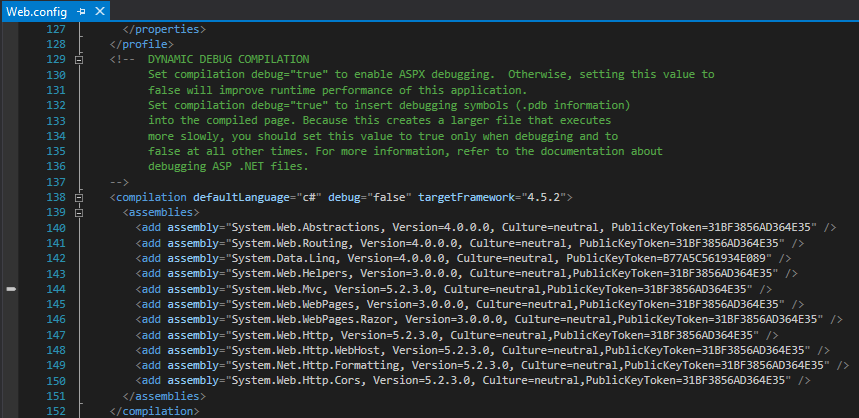Viewport: 859px width, 418px height.
Task: Click the 'into the compiled page' comment line
Action: click(x=380, y=121)
